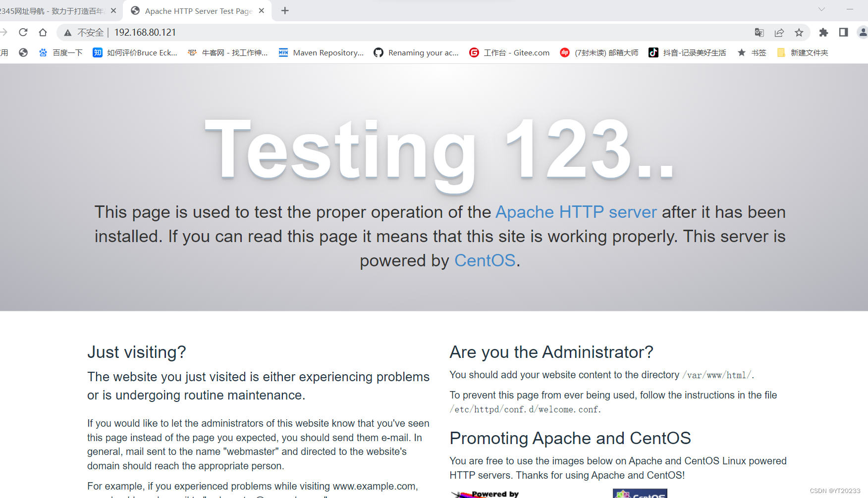Open the 百度一下 bookmark
868x498 pixels.
pyautogui.click(x=60, y=52)
